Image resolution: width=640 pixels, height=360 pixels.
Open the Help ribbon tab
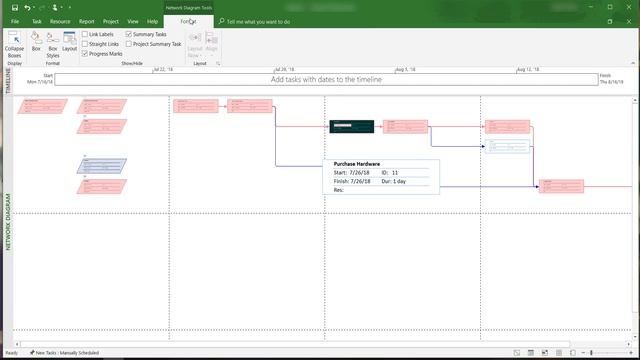tap(152, 21)
